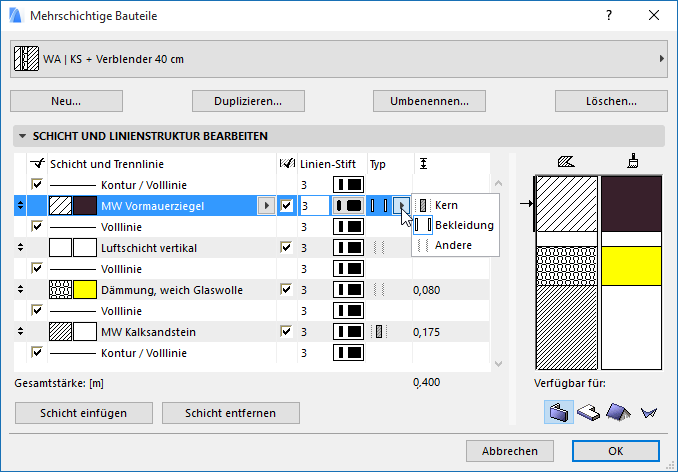
Task: Toggle the slab availability icon
Action: [x=589, y=412]
